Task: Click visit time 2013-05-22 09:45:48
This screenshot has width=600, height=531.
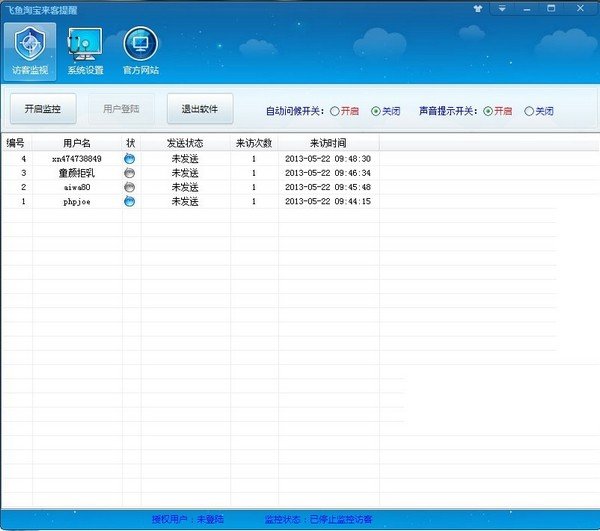Action: click(328, 187)
